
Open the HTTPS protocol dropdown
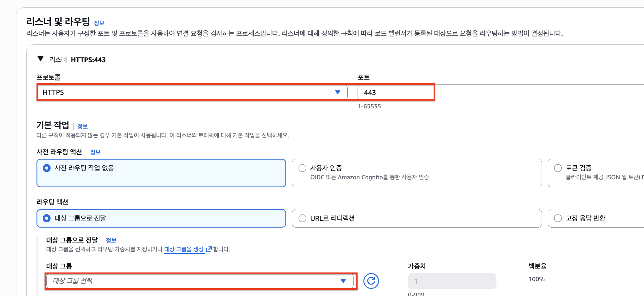tap(192, 92)
